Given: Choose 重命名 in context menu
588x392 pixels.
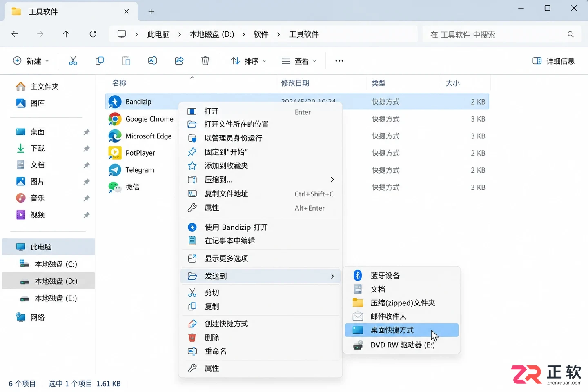Looking at the screenshot, I should [x=261, y=351].
